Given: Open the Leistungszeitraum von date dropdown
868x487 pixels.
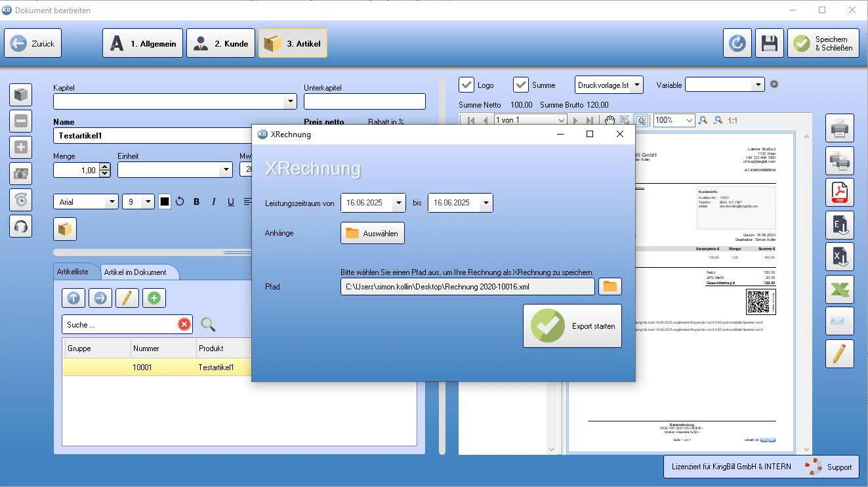Looking at the screenshot, I should coord(399,203).
